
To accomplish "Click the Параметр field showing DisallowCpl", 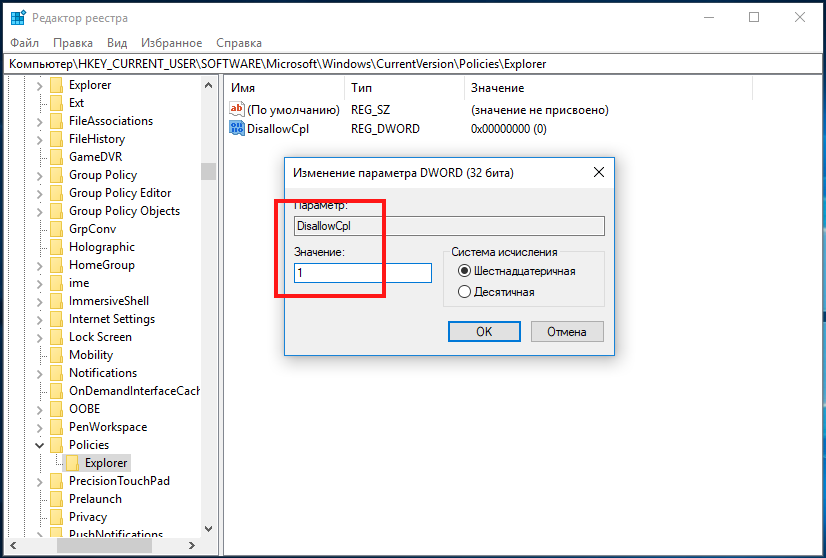I will [x=449, y=226].
